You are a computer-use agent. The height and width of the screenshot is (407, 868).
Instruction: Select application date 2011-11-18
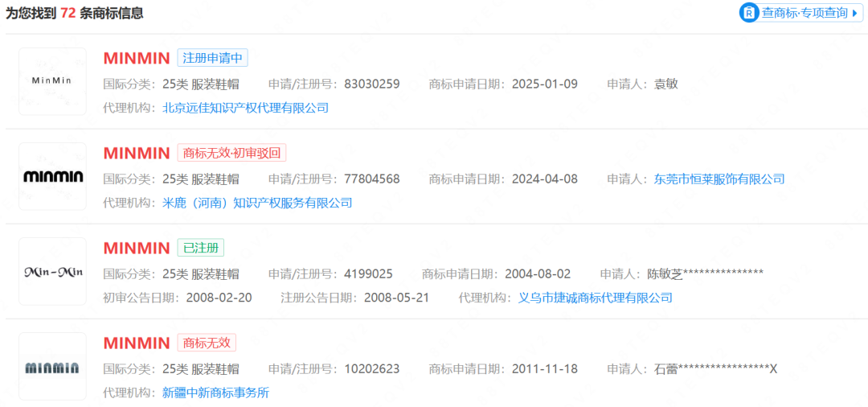point(545,368)
